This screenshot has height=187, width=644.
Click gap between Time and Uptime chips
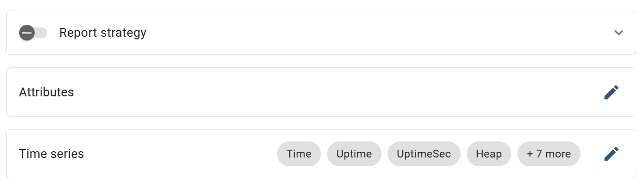(324, 154)
